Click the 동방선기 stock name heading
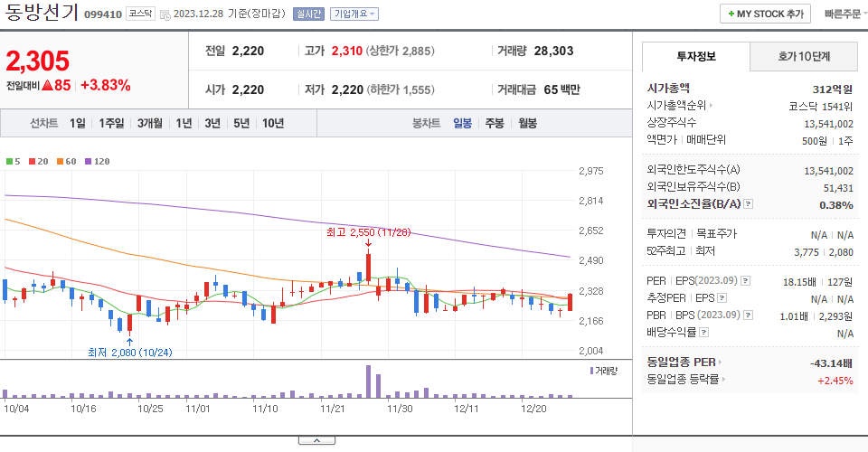This screenshot has width=868, height=452. (x=42, y=12)
